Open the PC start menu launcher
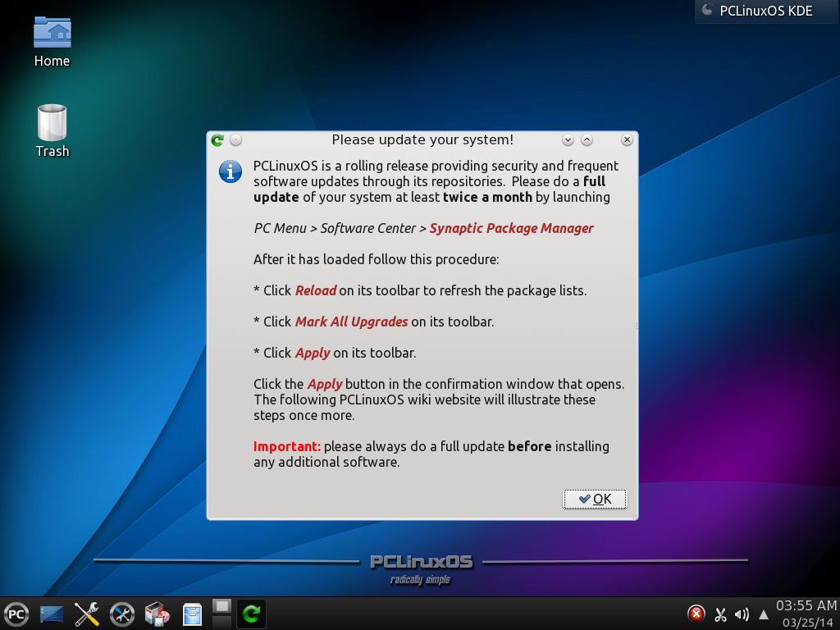The image size is (840, 630). tap(16, 614)
